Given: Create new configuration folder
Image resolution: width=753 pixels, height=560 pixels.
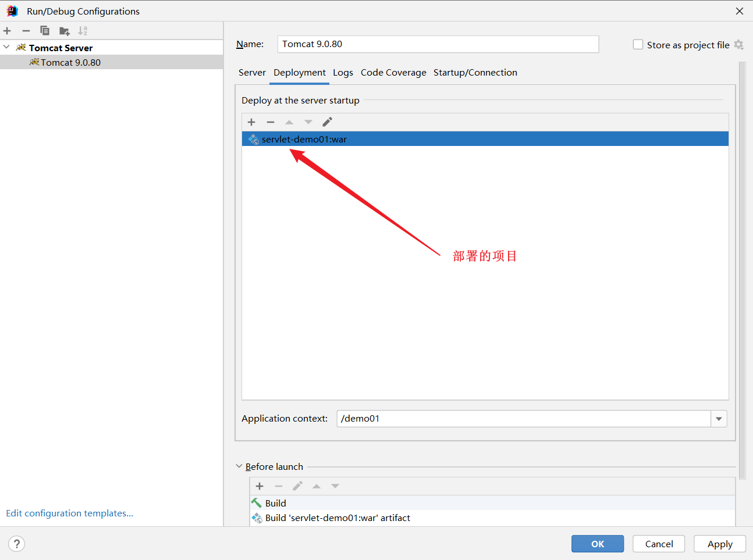Looking at the screenshot, I should (64, 31).
